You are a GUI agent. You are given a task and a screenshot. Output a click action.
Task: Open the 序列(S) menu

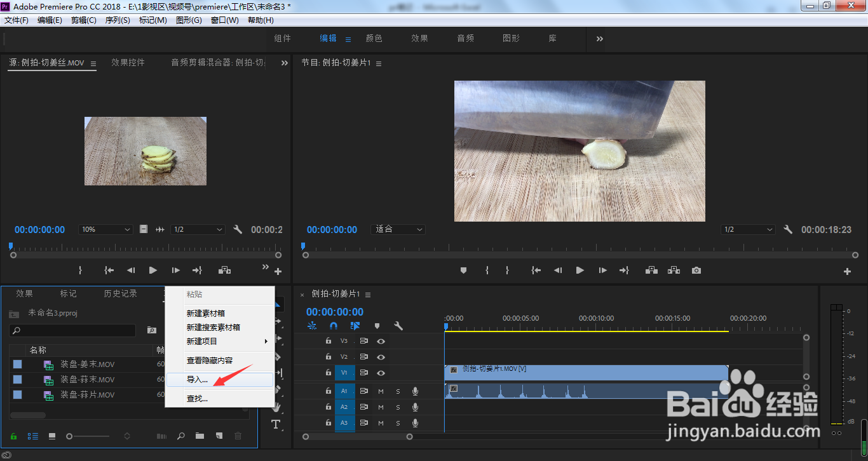[118, 20]
